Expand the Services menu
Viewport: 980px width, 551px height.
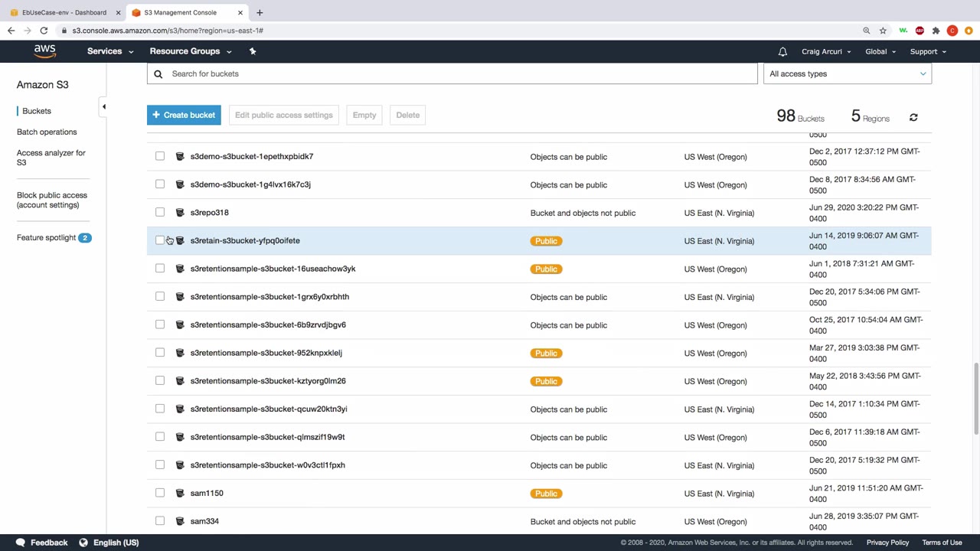coord(110,51)
